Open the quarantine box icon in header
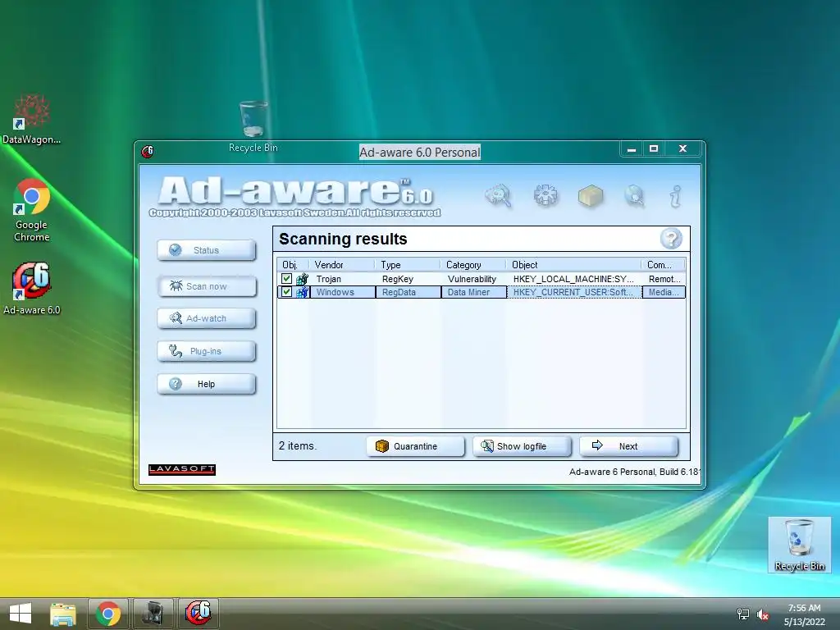840x630 pixels. [x=591, y=195]
